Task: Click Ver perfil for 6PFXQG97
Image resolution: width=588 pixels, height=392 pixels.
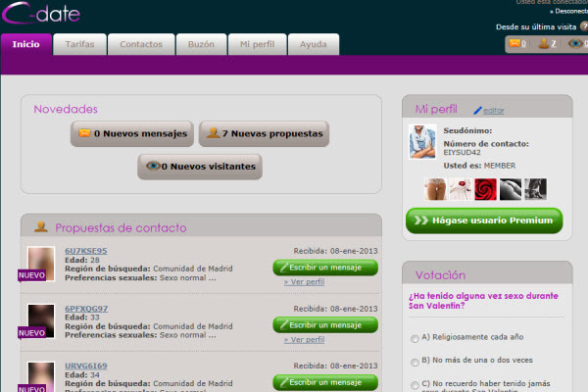Action: [x=304, y=339]
